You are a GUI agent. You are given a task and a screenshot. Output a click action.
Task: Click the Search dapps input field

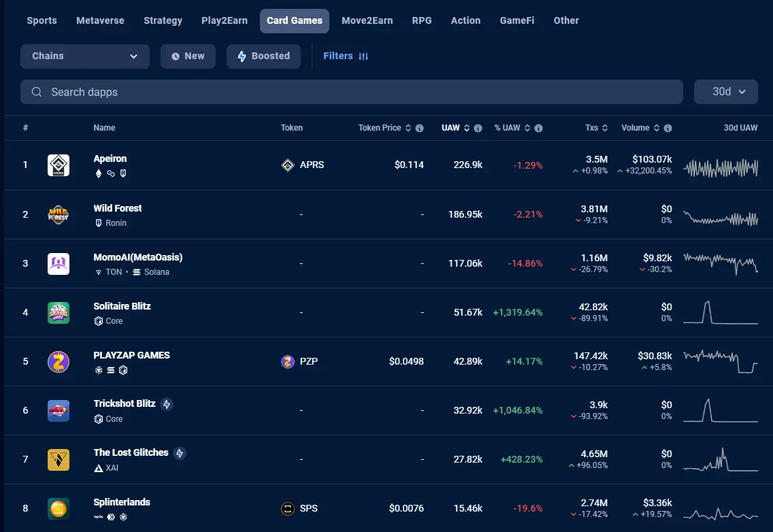tap(352, 92)
